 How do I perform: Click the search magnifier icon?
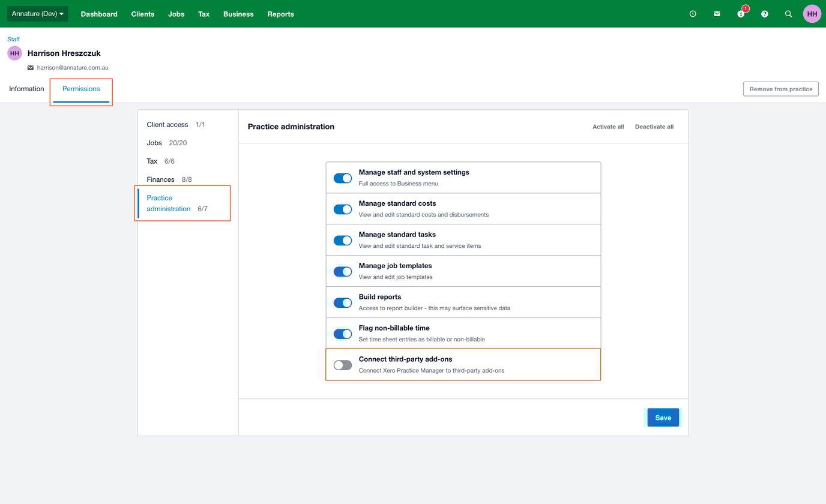789,14
